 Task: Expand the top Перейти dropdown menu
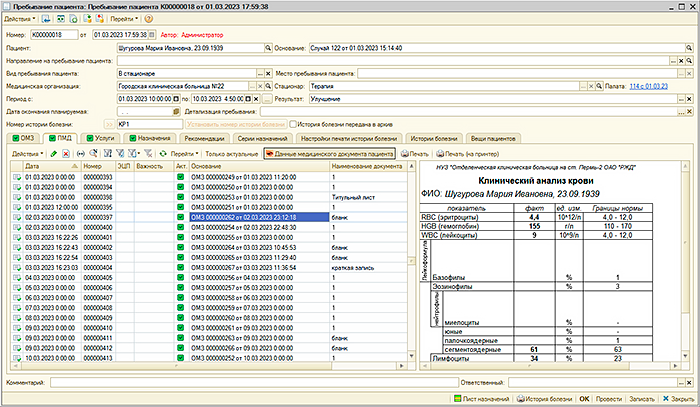124,18
